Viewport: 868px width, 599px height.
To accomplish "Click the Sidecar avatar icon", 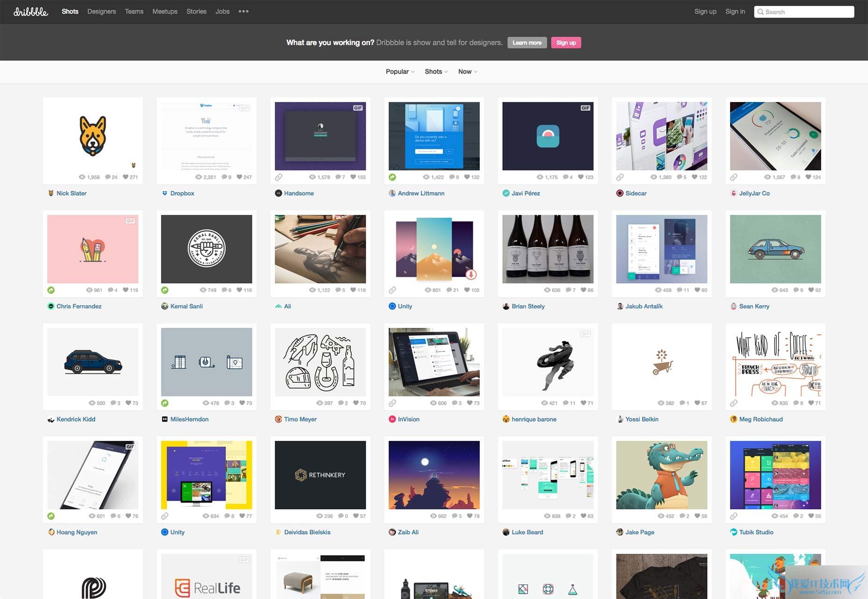I will click(620, 193).
